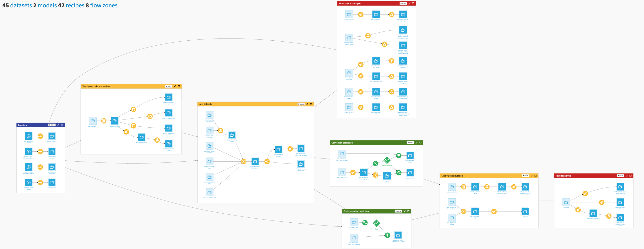Screen dimensions: 644x249
Task: Click the train recipe in Conversion prediction
Action: click(x=375, y=164)
